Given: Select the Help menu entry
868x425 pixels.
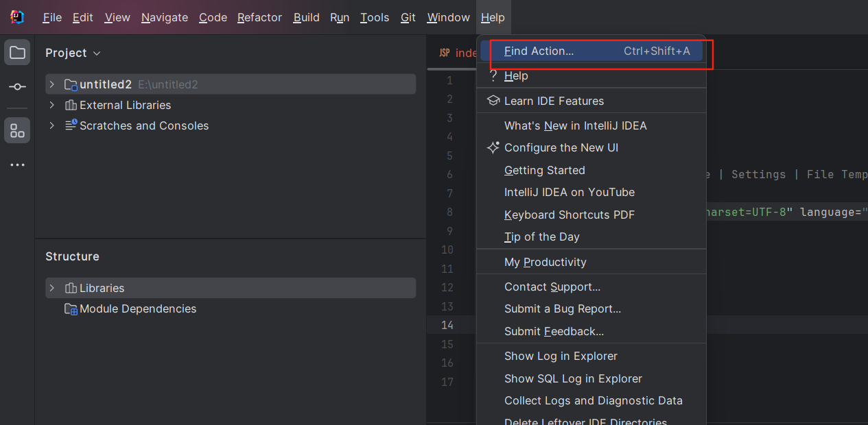Looking at the screenshot, I should pos(591,75).
